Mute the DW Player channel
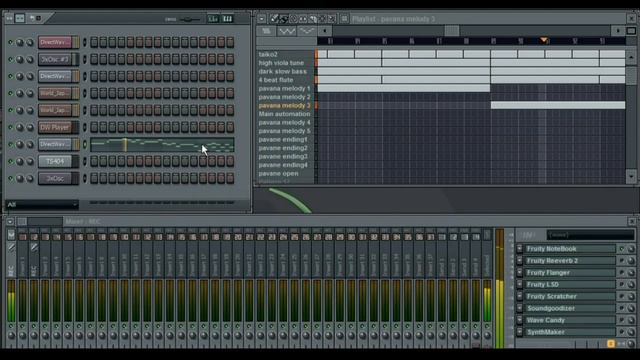Viewport: 640px width, 360px height. [x=10, y=127]
